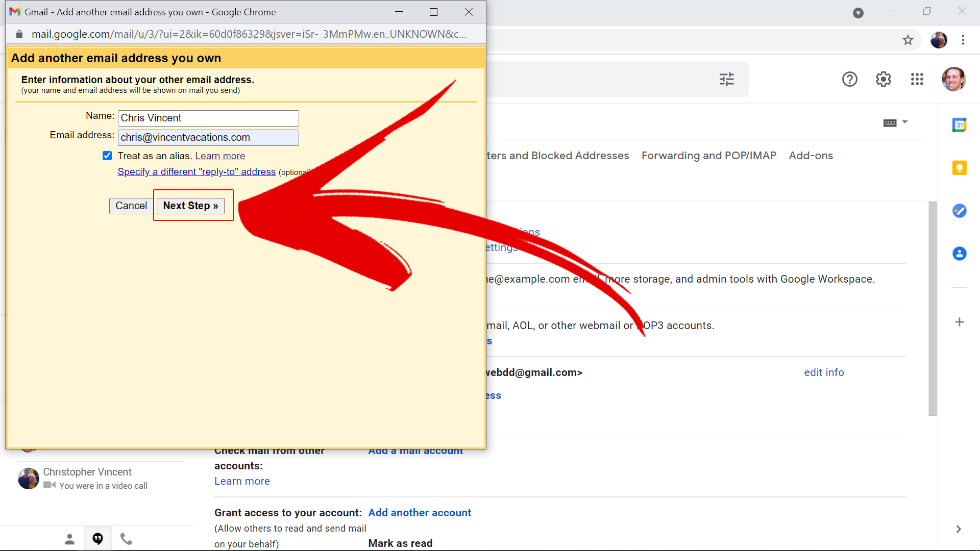Open the Gmail support help icon
980x551 pixels.
point(850,79)
